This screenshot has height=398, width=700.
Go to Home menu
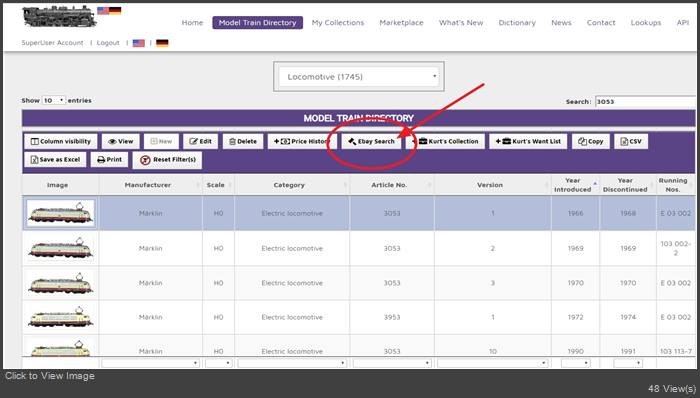coord(192,23)
